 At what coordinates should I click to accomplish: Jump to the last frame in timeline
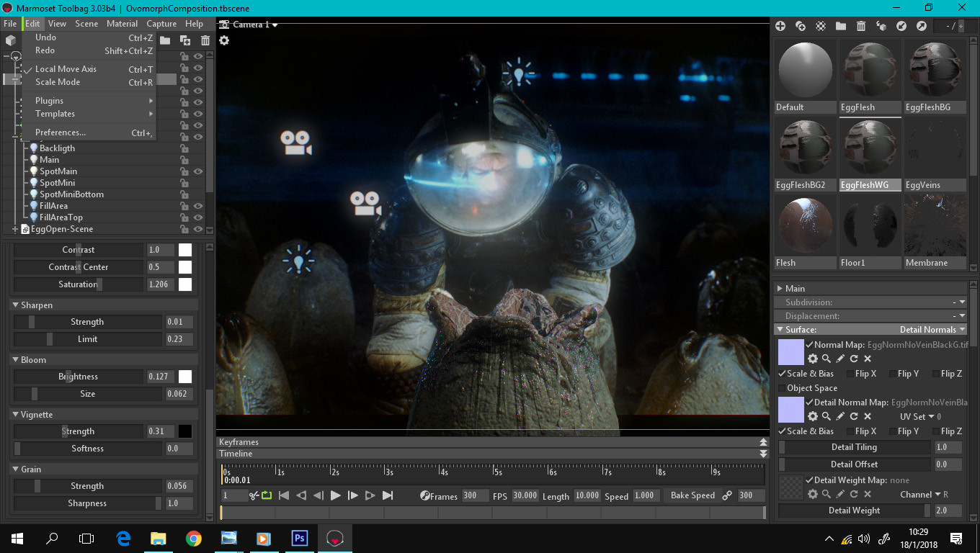click(388, 495)
